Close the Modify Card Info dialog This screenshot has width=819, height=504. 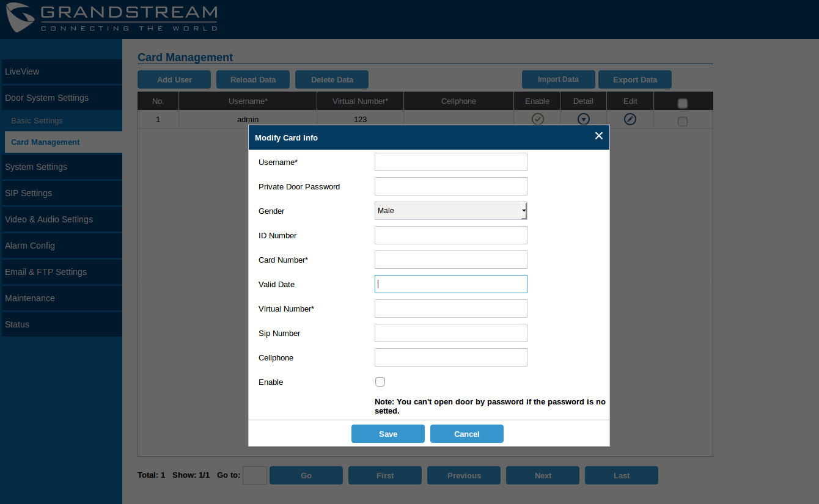599,136
